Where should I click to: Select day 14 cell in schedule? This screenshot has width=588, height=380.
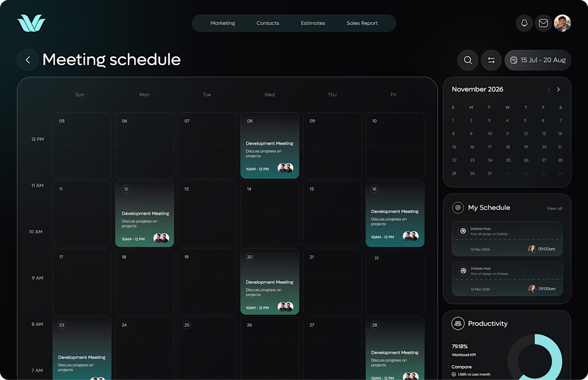click(269, 214)
